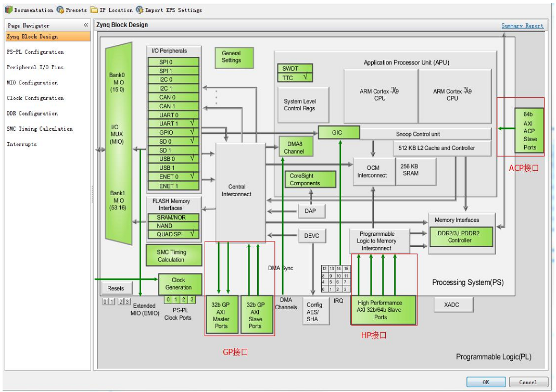The image size is (556, 392).
Task: Select the 32b GP AXI Master Ports block
Action: click(221, 314)
